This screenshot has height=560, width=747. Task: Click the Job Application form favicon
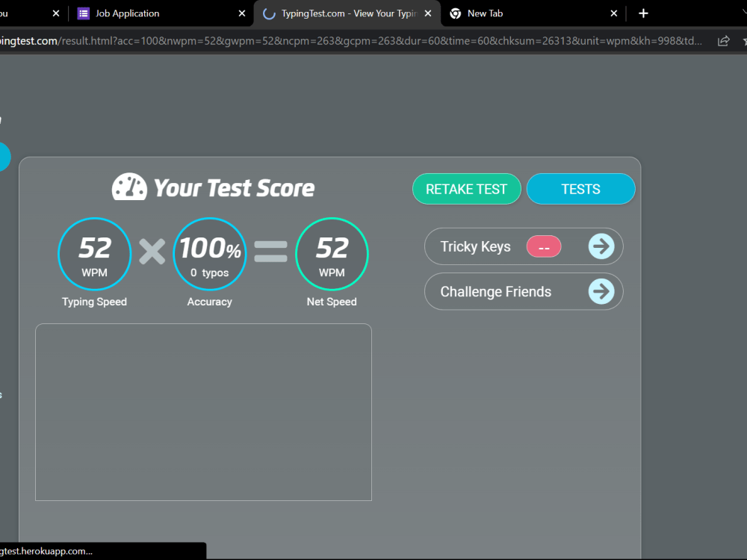click(84, 13)
